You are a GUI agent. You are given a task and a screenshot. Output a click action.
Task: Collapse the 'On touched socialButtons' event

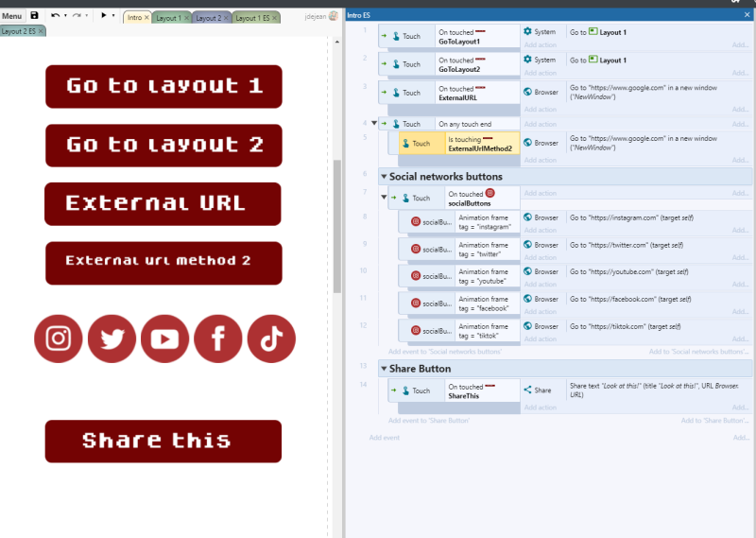click(x=384, y=198)
